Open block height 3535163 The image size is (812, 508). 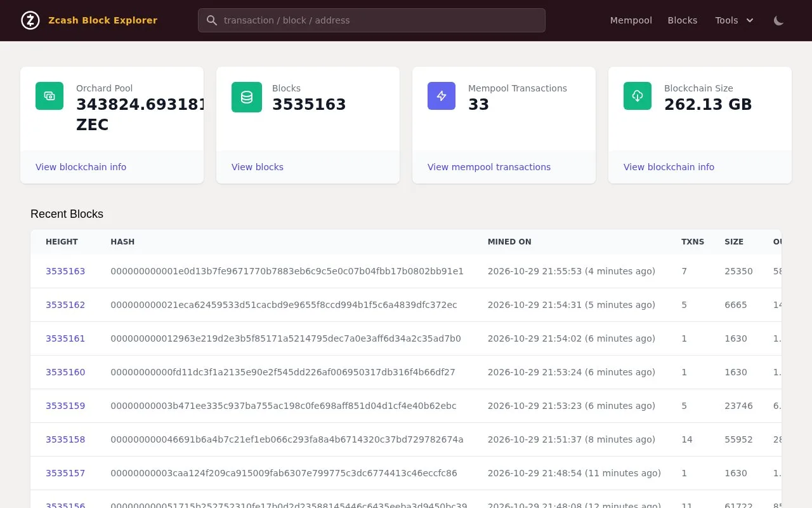click(65, 271)
